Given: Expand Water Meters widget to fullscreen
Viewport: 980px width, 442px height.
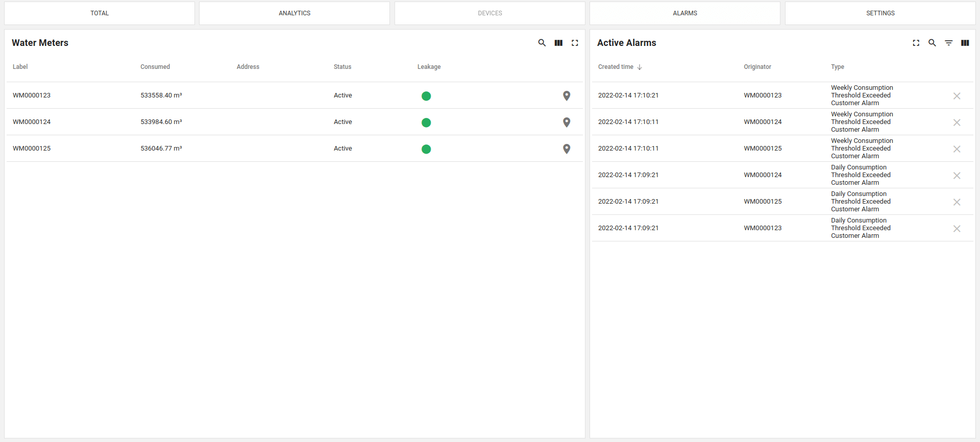Looking at the screenshot, I should (575, 43).
